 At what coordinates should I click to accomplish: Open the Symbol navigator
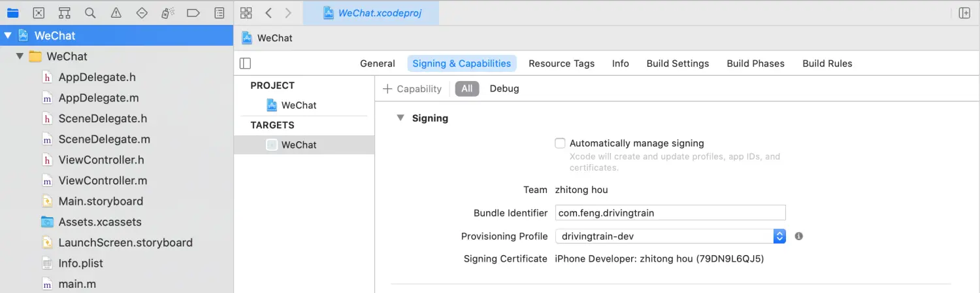64,13
